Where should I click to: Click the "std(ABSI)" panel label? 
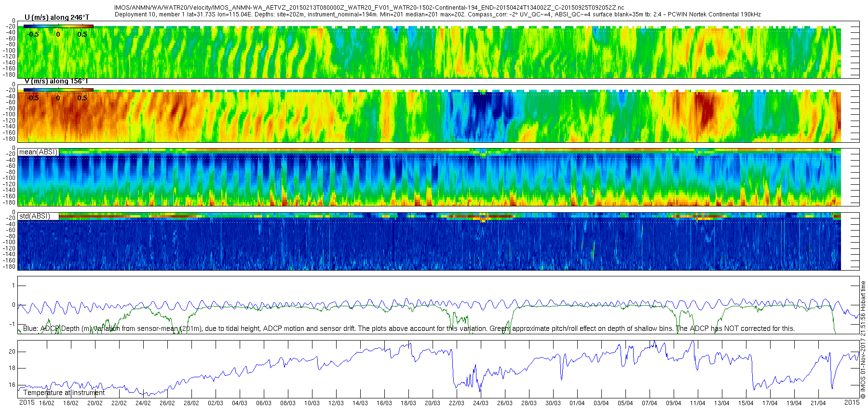point(34,216)
